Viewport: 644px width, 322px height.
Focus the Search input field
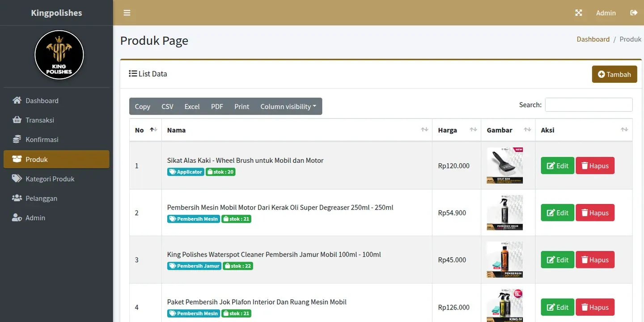(589, 105)
